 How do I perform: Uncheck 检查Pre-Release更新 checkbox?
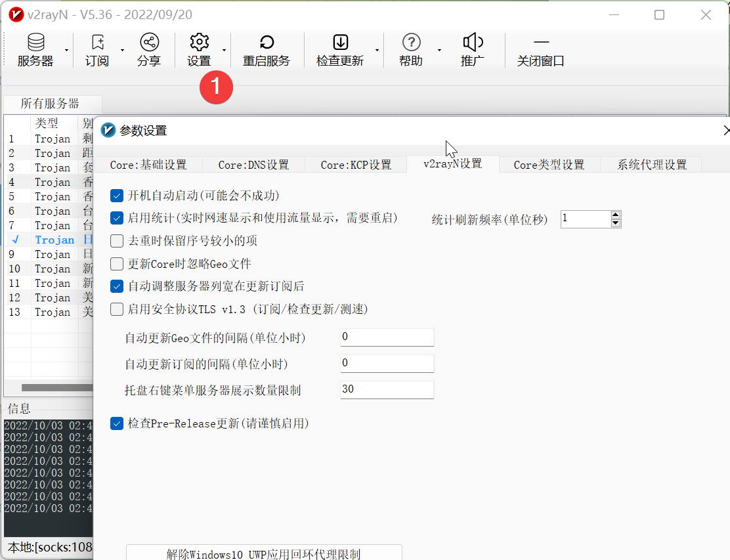point(117,423)
